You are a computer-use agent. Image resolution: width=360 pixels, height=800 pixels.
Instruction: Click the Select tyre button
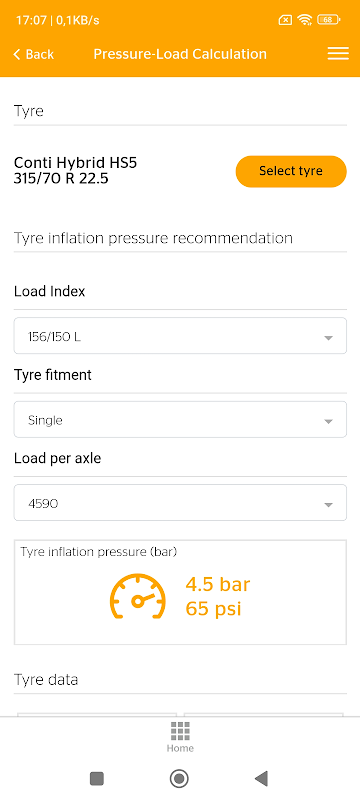point(291,171)
